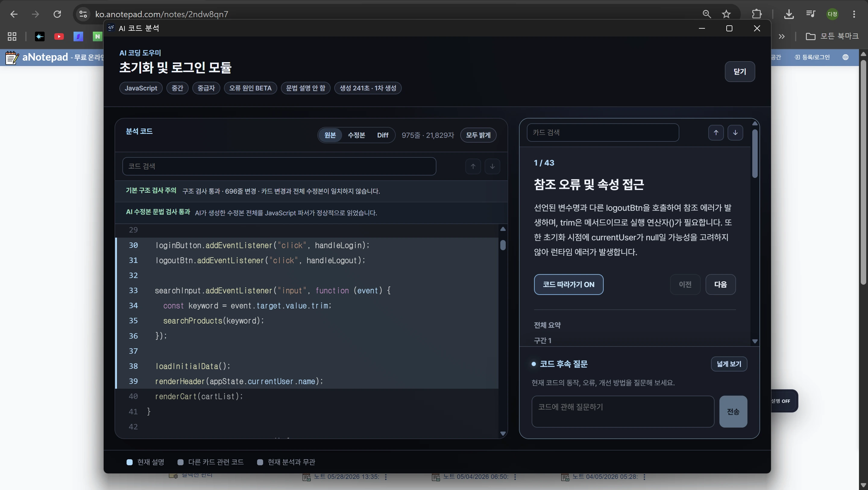This screenshot has height=490, width=868.
Task: Click the aNotepad logo icon
Action: pyautogui.click(x=12, y=58)
